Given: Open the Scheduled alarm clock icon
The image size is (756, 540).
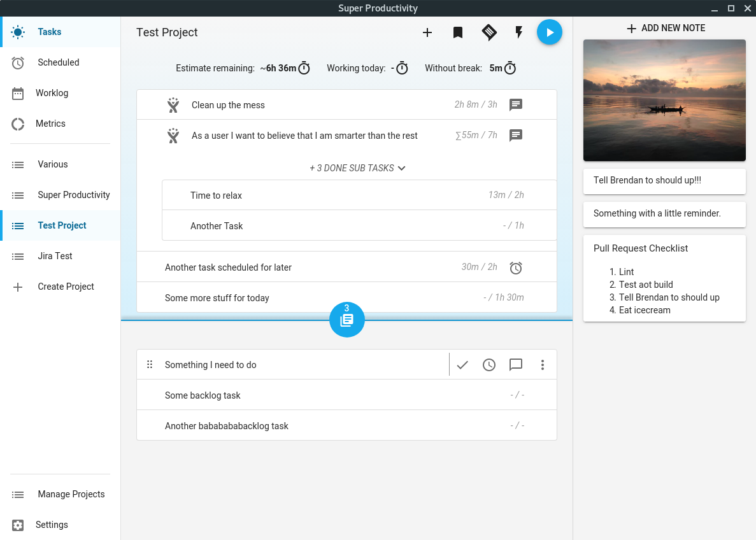Looking at the screenshot, I should 18,62.
